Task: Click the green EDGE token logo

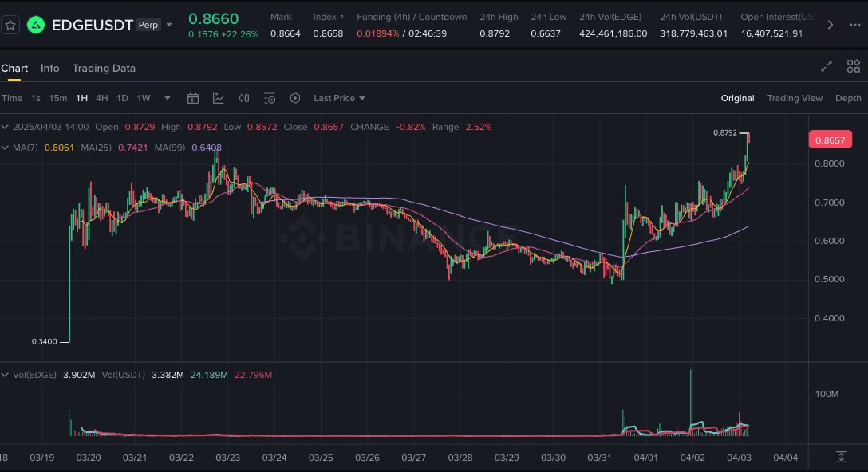Action: 36,25
